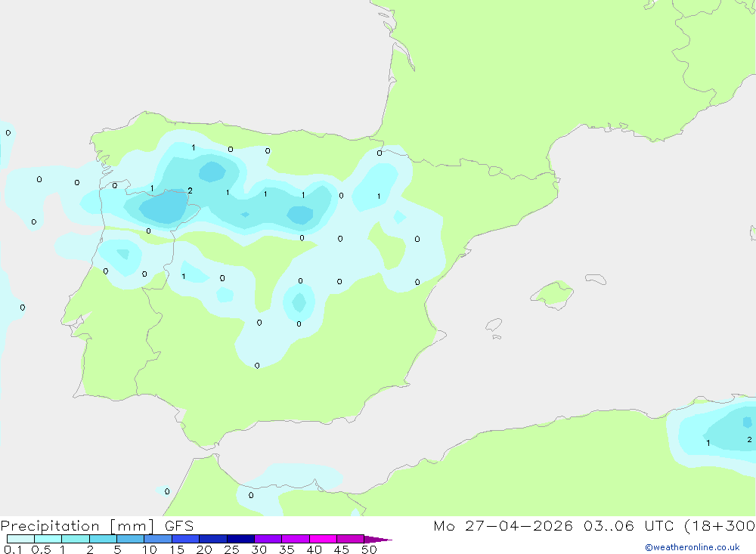The width and height of the screenshot is (756, 554).
Task: Choose the 20–25 mm dark blue swatch
Action: tap(212, 539)
